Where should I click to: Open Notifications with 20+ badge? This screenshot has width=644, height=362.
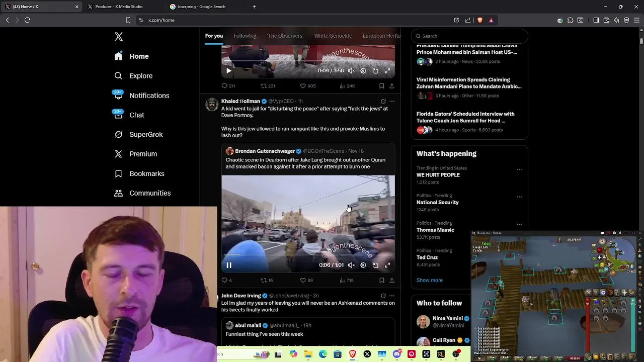[141, 96]
